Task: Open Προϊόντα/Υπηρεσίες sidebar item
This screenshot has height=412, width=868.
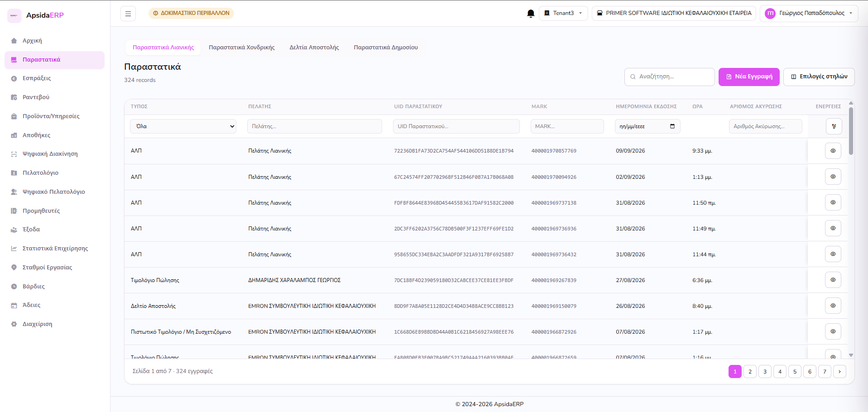Action: tap(54, 116)
